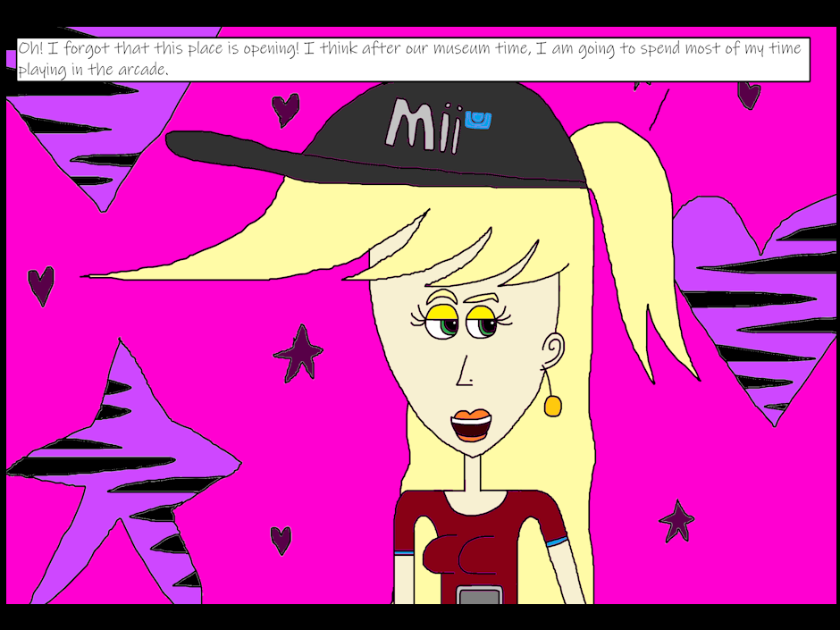Click the gray belt buckle on the shirt

(477, 594)
